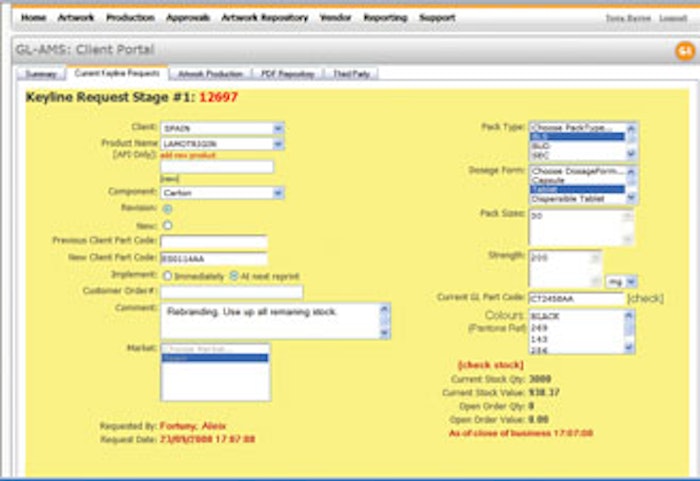The height and width of the screenshot is (481, 700).
Task: Click the orange round icon in portal header
Action: tap(685, 51)
